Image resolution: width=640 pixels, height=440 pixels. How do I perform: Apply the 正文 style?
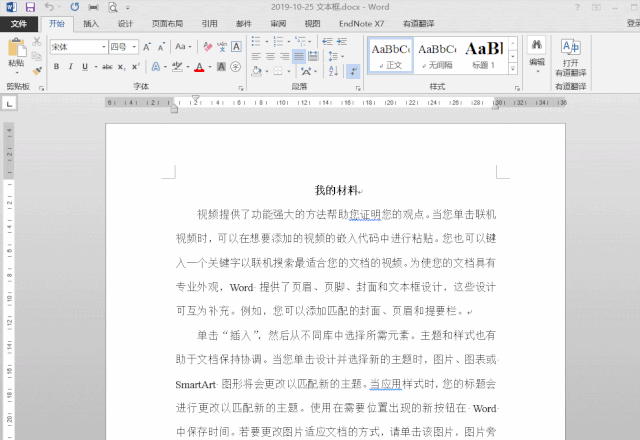coord(391,56)
